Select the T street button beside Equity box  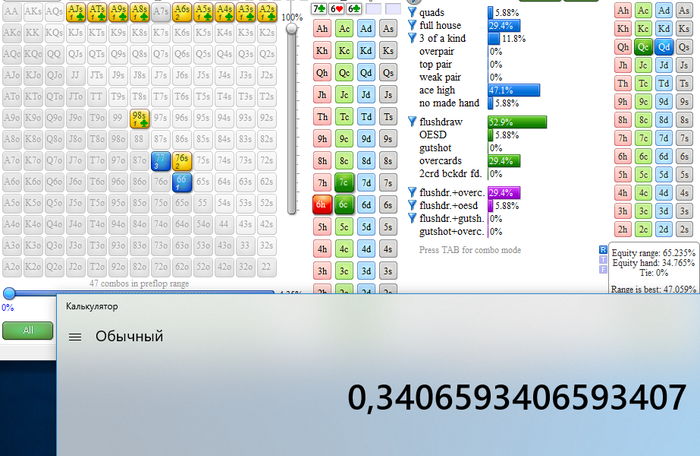coord(603,259)
